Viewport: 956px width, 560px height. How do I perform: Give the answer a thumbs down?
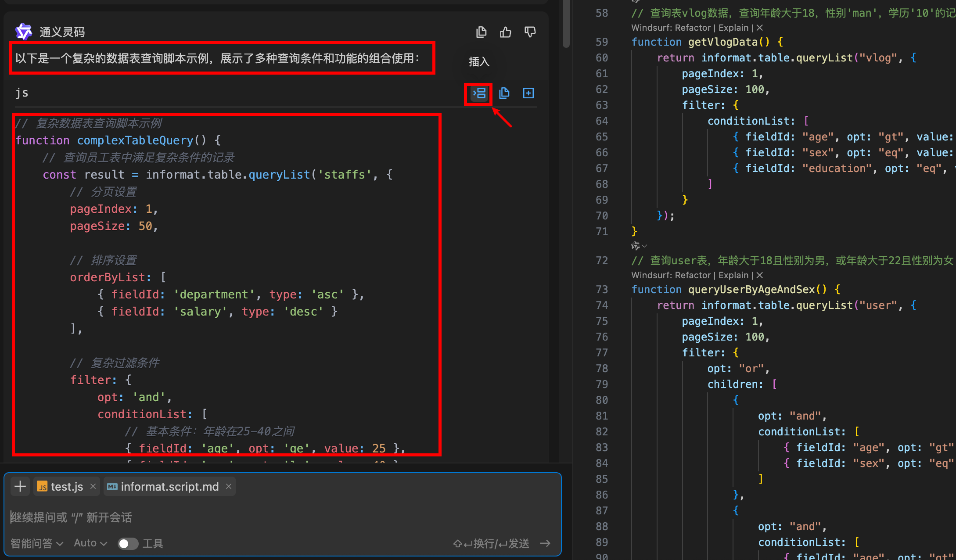(530, 32)
